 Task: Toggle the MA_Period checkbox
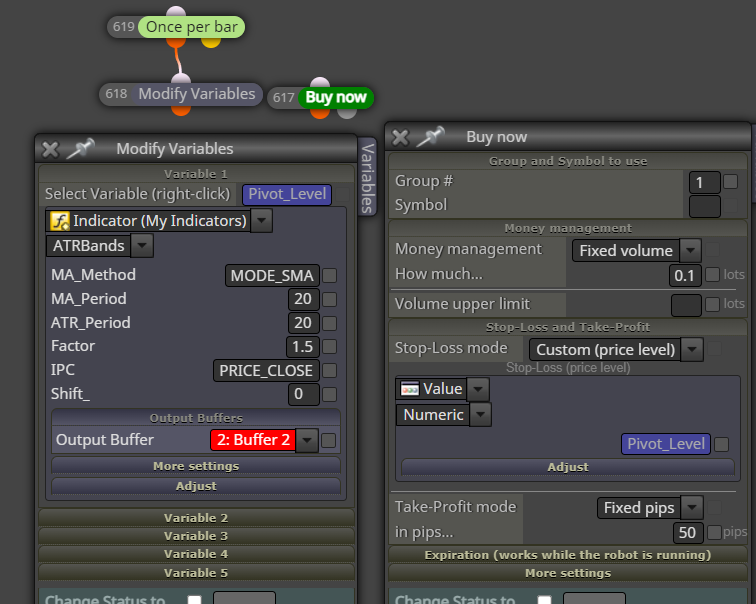[x=330, y=299]
